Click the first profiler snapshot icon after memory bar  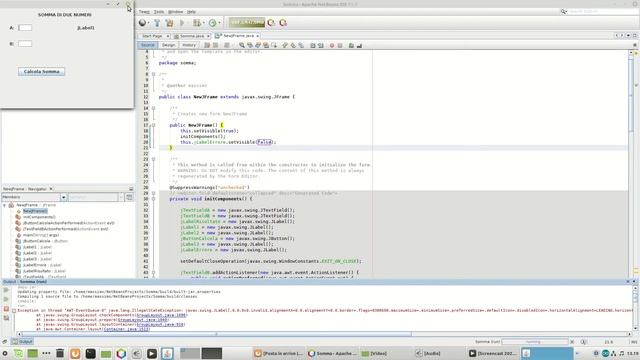click(x=271, y=23)
